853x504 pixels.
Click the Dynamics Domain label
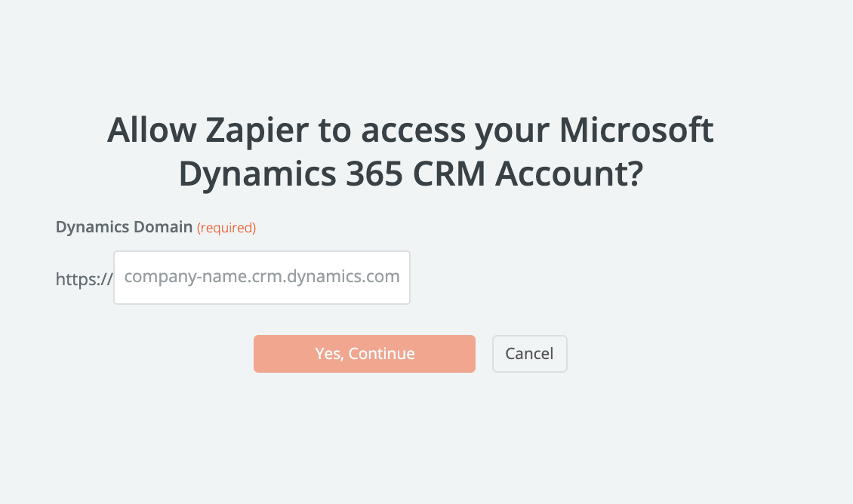click(x=124, y=227)
